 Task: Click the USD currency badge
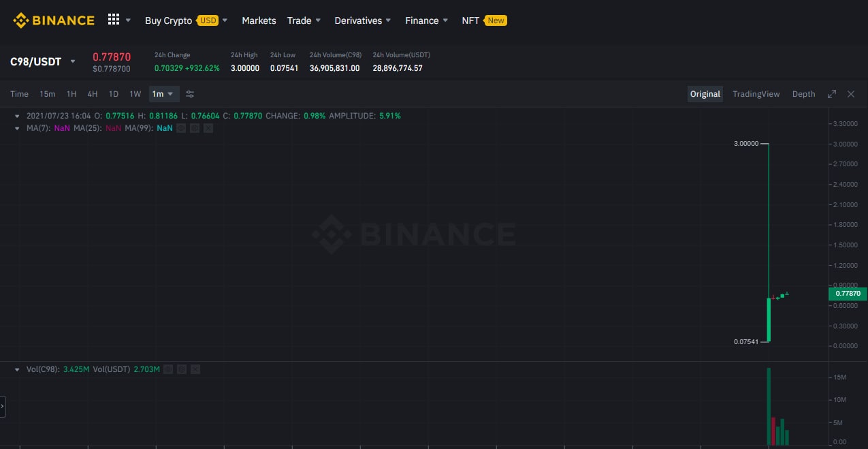click(208, 20)
